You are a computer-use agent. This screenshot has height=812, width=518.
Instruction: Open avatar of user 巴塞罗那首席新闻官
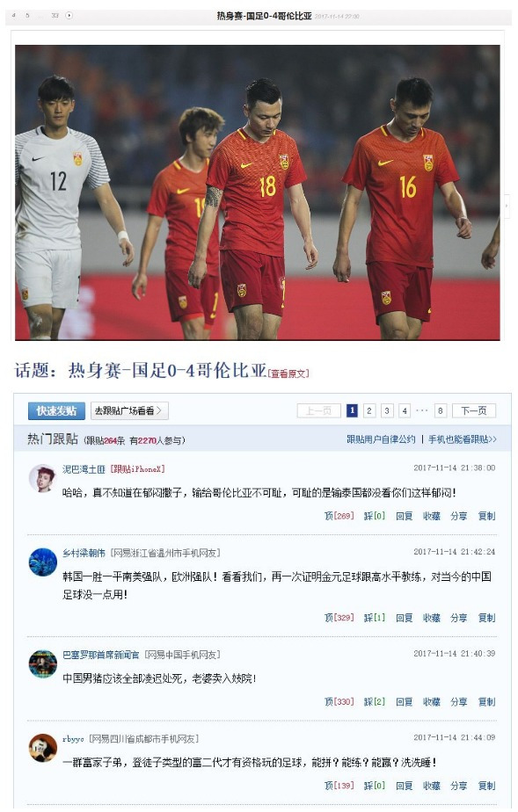[42, 663]
